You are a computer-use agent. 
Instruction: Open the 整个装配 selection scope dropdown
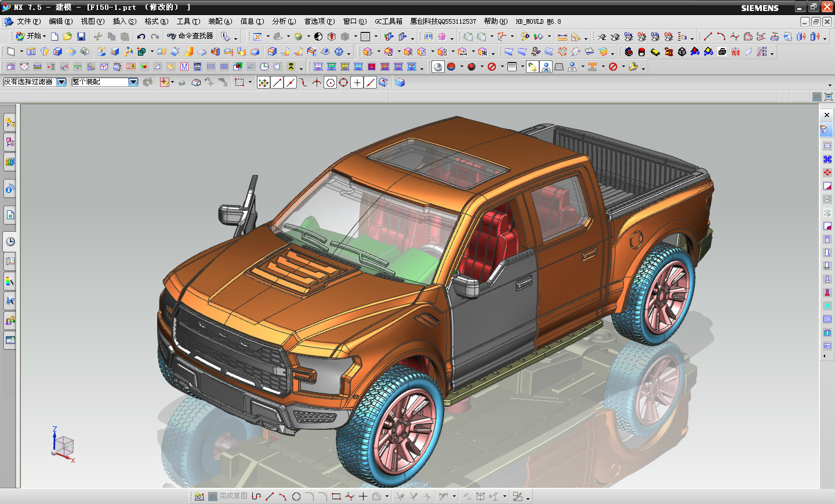pyautogui.click(x=133, y=82)
